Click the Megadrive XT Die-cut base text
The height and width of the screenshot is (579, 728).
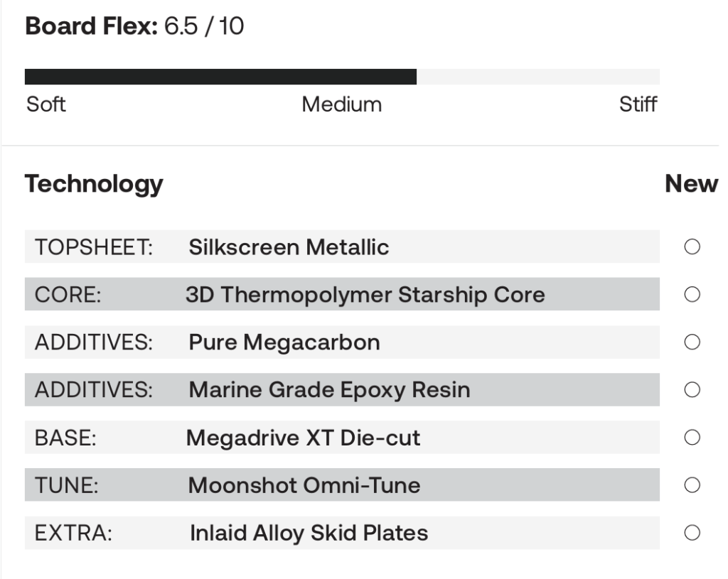[x=303, y=438]
